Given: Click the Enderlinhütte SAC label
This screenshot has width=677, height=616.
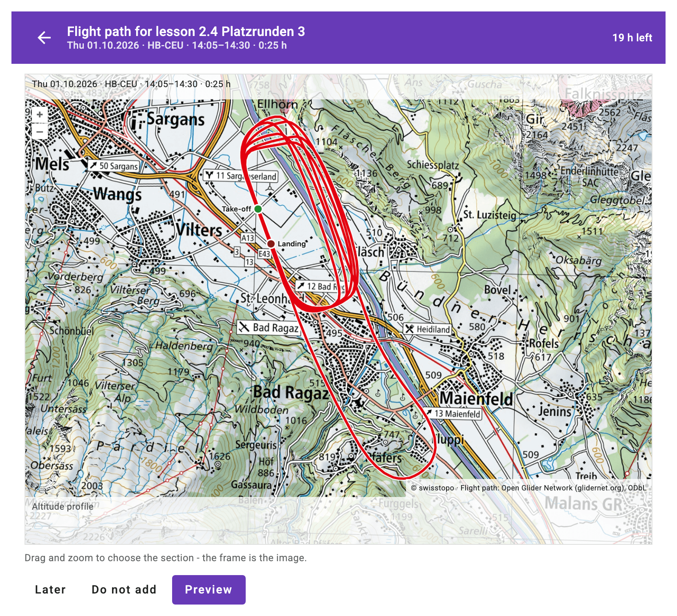Looking at the screenshot, I should pyautogui.click(x=590, y=176).
